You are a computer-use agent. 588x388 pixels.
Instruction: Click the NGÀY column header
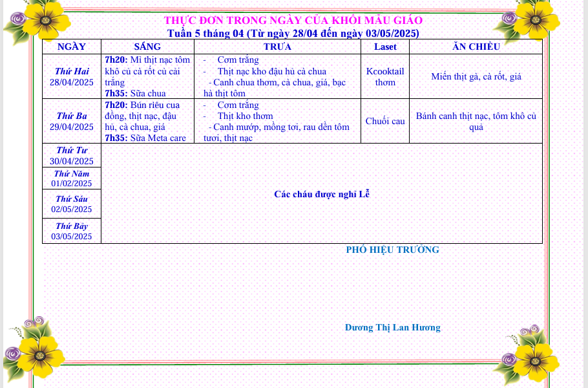72,47
